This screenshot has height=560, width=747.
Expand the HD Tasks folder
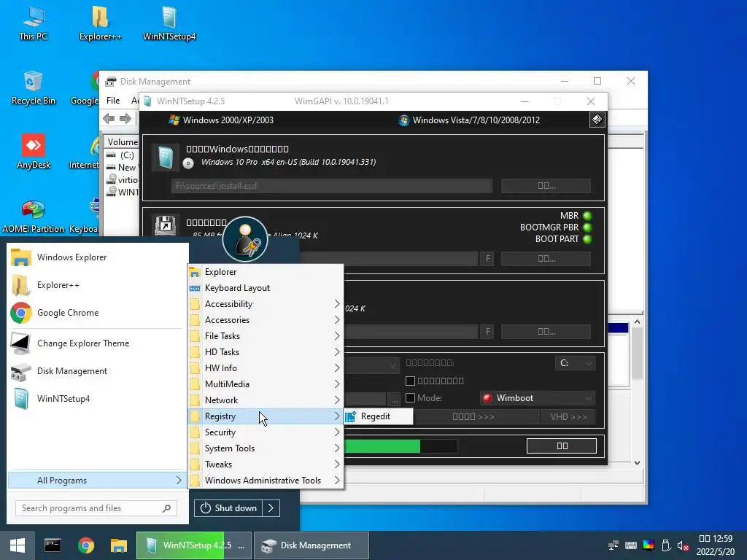(266, 352)
